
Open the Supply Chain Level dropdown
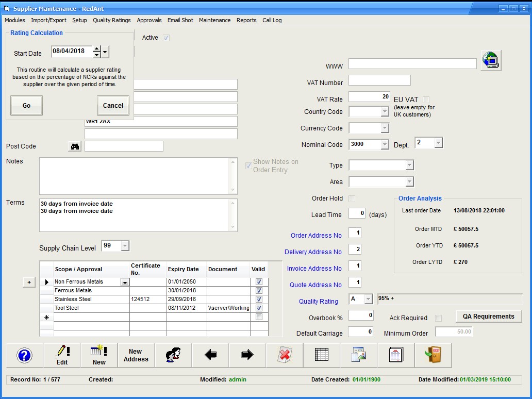coord(125,246)
